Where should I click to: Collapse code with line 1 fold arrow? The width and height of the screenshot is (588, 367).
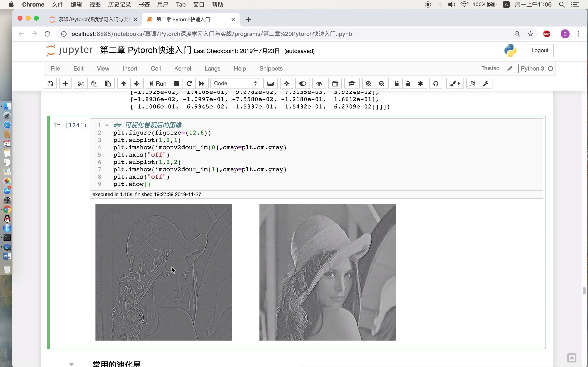[x=107, y=125]
